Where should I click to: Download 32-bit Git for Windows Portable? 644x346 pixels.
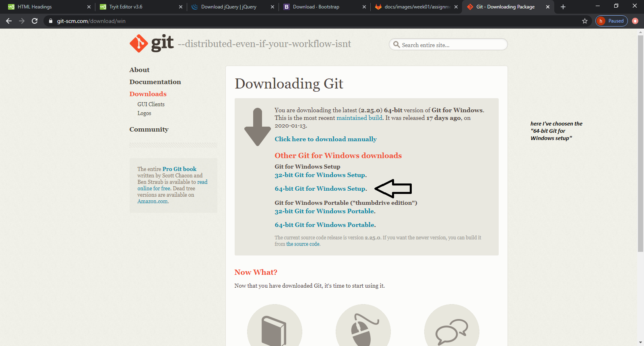[x=325, y=211]
